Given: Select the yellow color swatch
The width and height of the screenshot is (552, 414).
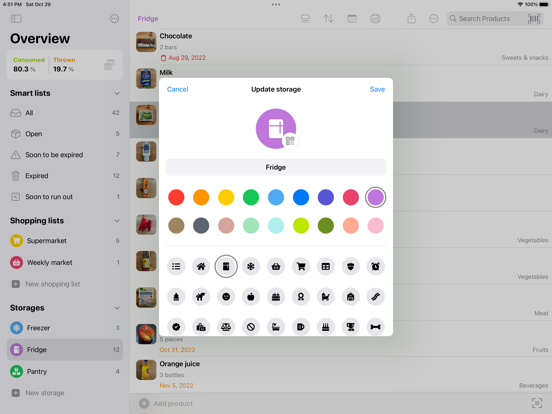Looking at the screenshot, I should click(226, 197).
